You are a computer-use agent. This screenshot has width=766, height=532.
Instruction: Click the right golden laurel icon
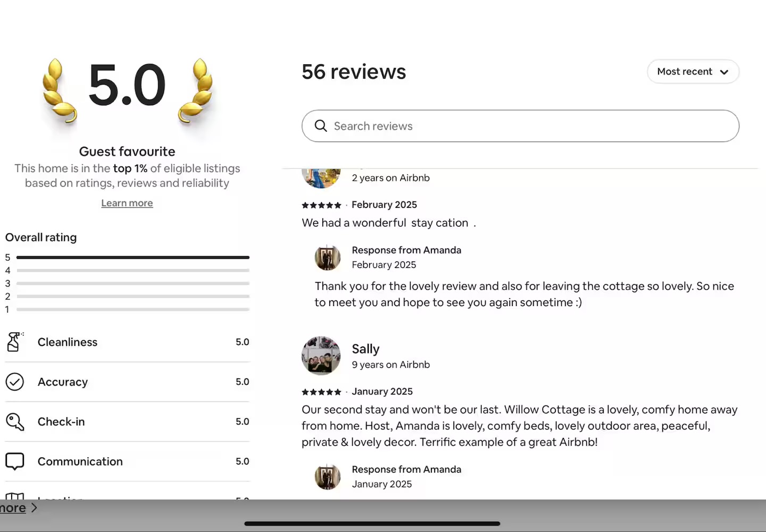(196, 91)
